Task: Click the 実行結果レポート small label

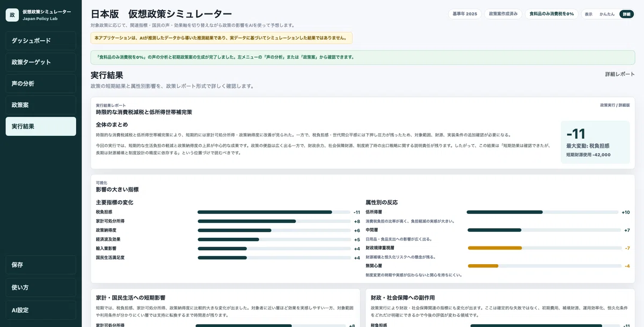Action: pyautogui.click(x=111, y=105)
